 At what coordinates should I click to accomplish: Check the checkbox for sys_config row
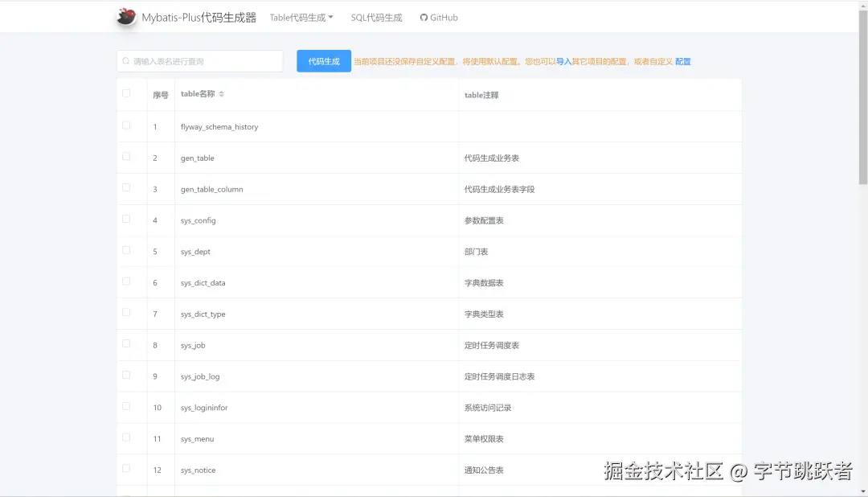click(x=125, y=218)
